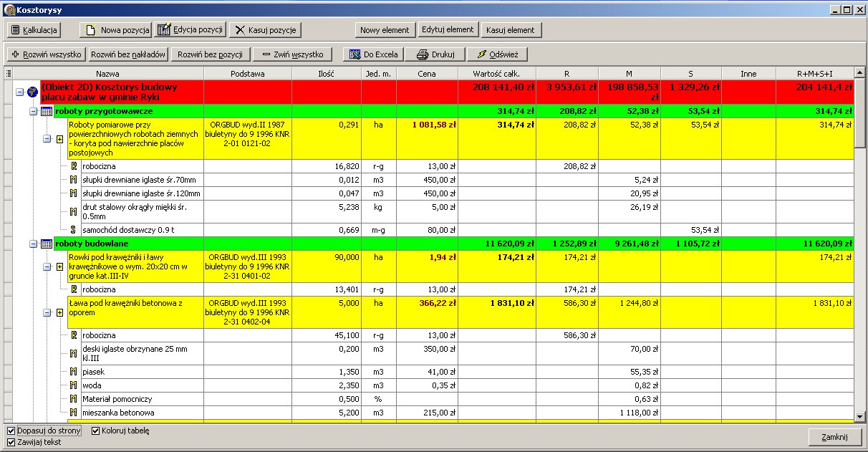Collapse the Ława pod krawężniki betonowa position
The width and height of the screenshot is (868, 452).
(47, 313)
